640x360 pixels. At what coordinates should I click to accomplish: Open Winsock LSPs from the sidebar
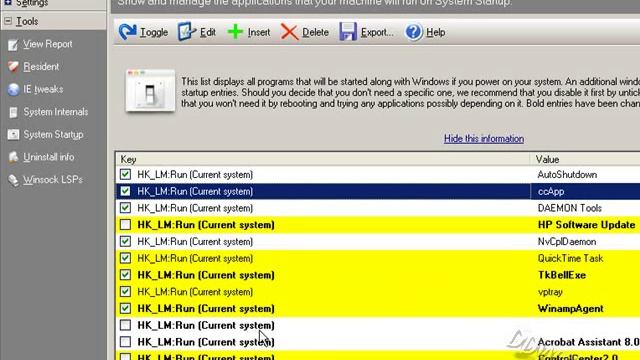click(x=53, y=180)
